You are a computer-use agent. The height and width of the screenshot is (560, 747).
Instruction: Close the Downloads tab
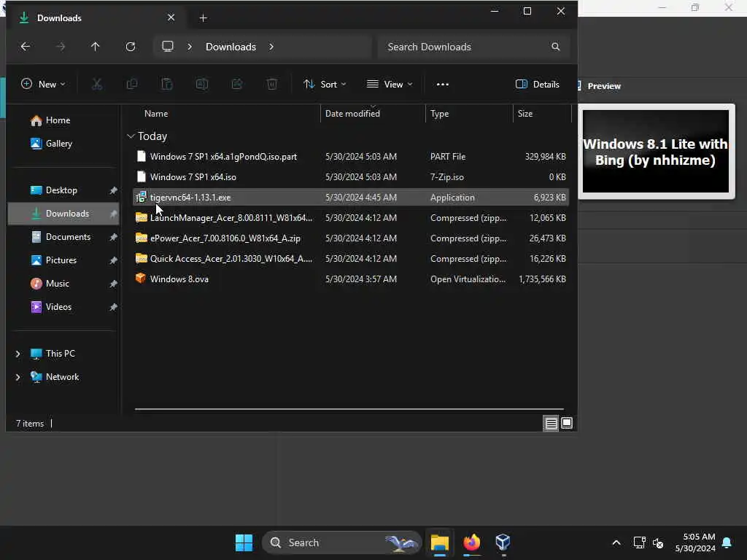tap(171, 17)
